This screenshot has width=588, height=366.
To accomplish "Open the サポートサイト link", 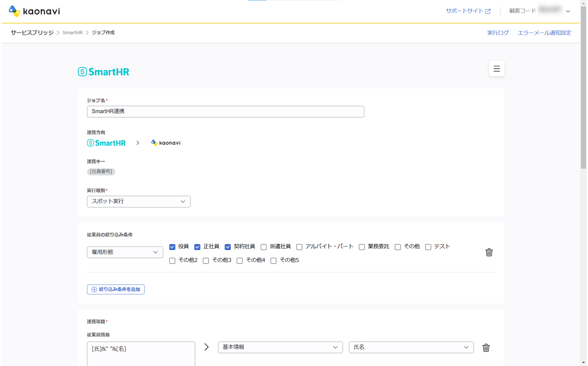I will 464,11.
